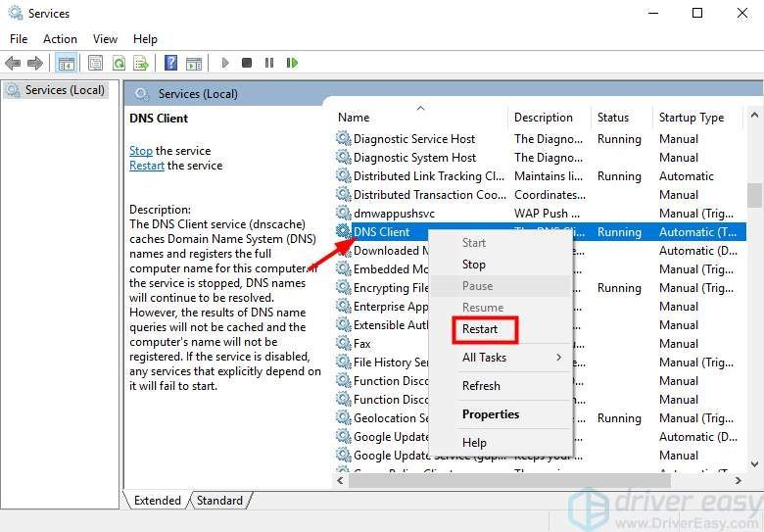Switch to the Extended tab
The image size is (764, 532).
157,501
